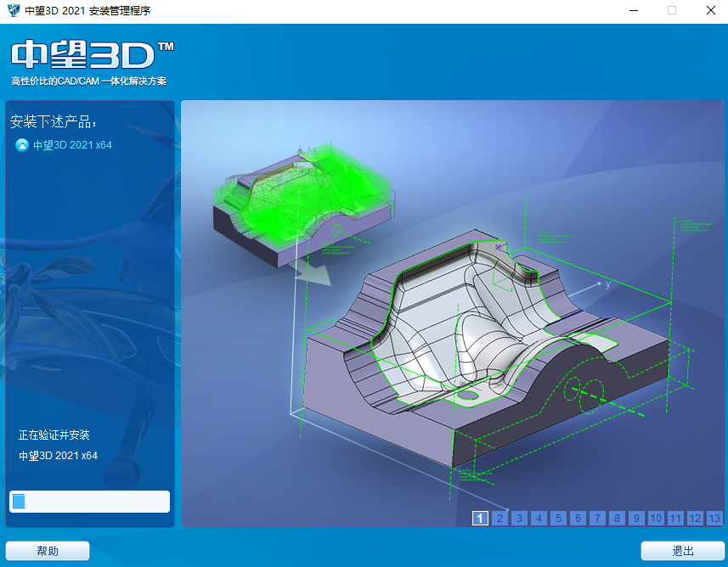
Task: Go to slide page 3
Action: pos(519,519)
